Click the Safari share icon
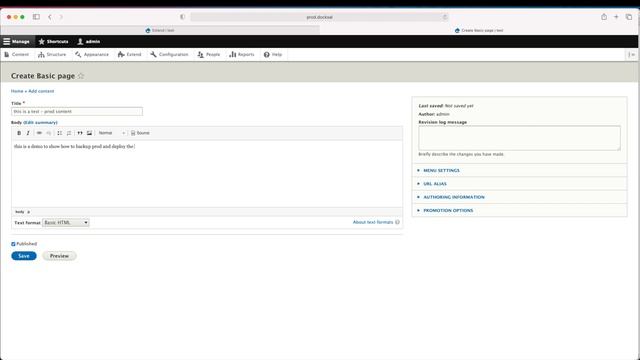 coord(604,17)
